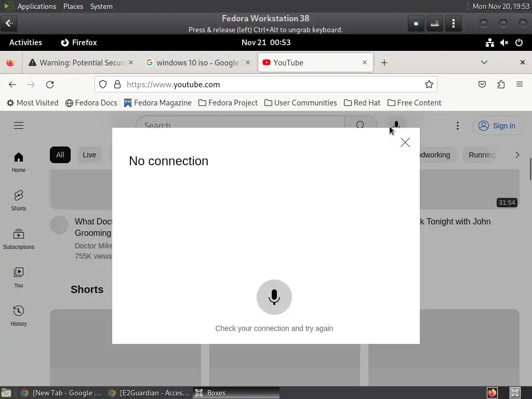Click the site security padlock icon
The width and height of the screenshot is (532, 399).
click(117, 85)
